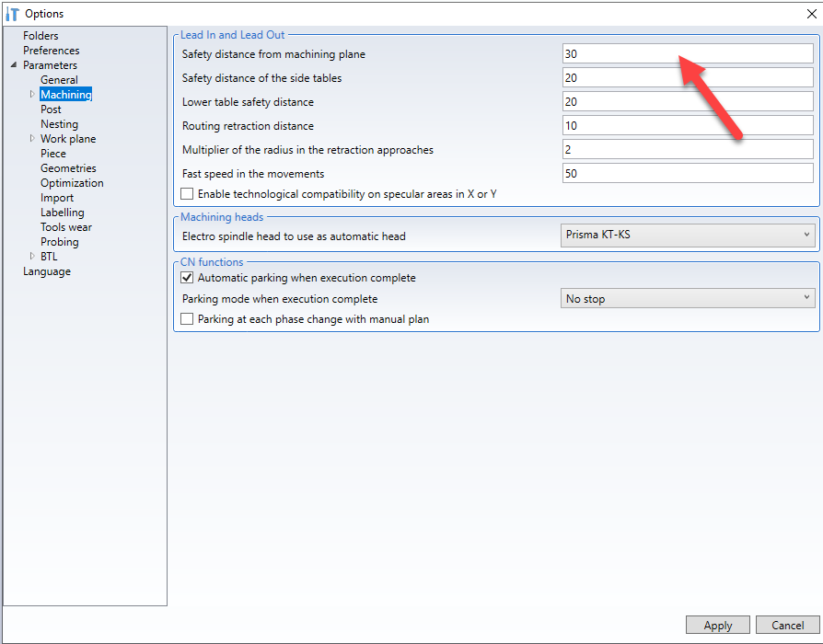This screenshot has width=823, height=644.
Task: Click the Apply button
Action: coord(717,625)
